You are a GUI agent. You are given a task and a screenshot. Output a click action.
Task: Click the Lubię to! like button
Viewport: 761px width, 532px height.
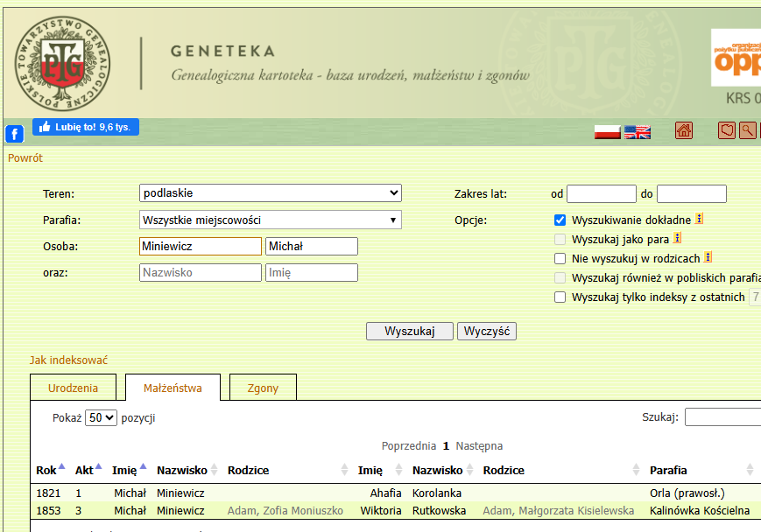pyautogui.click(x=86, y=127)
